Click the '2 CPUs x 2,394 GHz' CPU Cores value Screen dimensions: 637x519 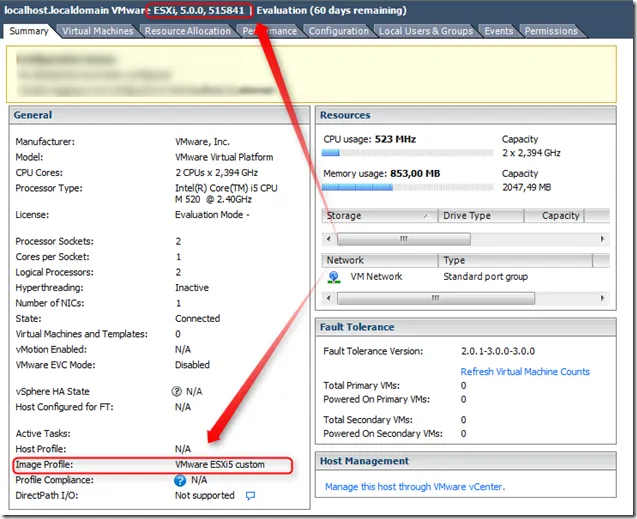[x=216, y=173]
